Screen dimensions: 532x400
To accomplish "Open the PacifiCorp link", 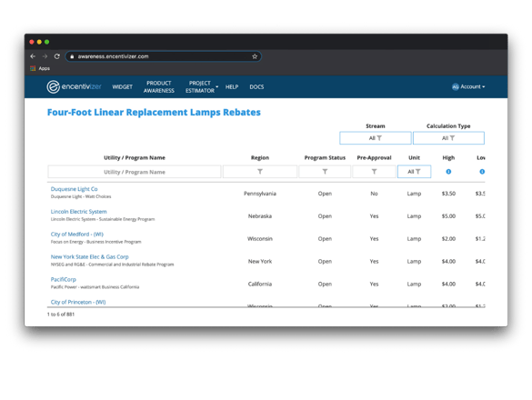I will point(64,280).
